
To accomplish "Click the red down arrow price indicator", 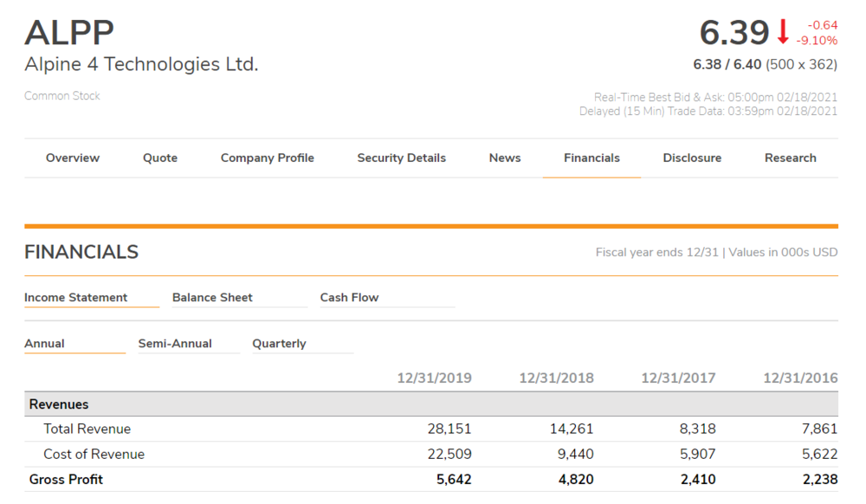I will pyautogui.click(x=783, y=32).
